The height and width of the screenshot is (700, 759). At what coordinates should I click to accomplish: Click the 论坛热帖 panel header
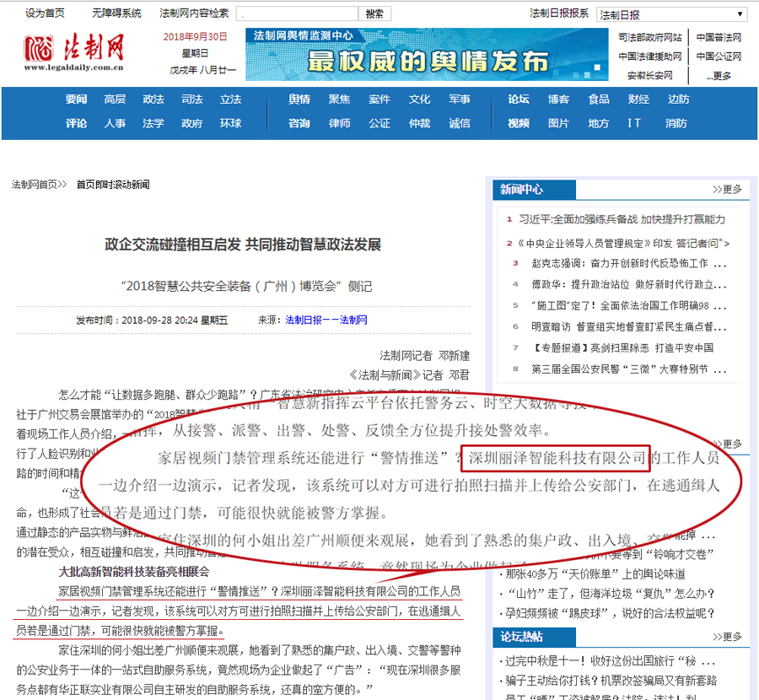pyautogui.click(x=535, y=637)
